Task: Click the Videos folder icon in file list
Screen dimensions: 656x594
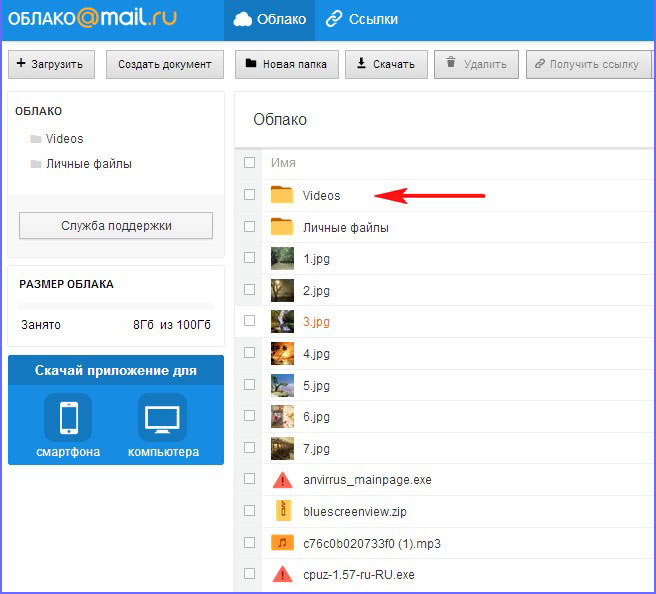Action: 282,195
